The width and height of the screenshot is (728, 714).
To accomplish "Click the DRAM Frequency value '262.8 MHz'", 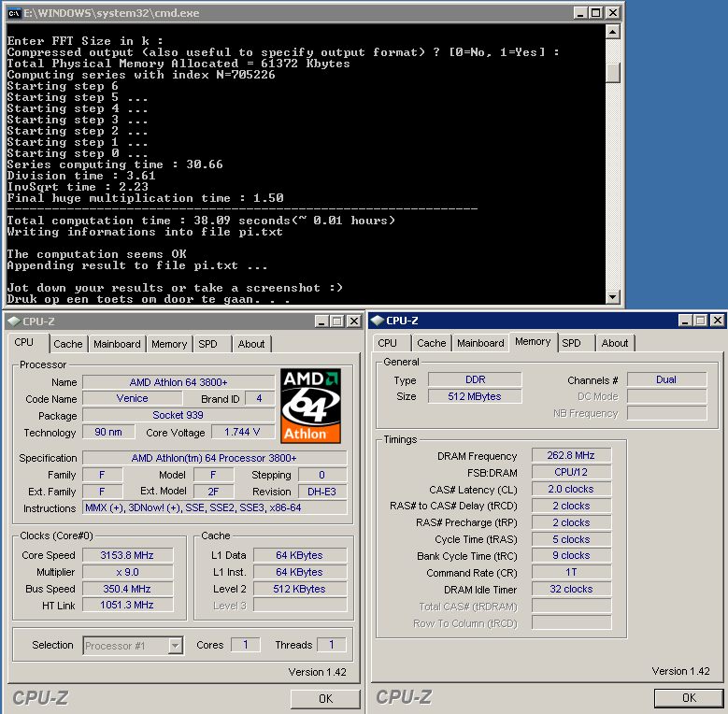I will pos(572,455).
